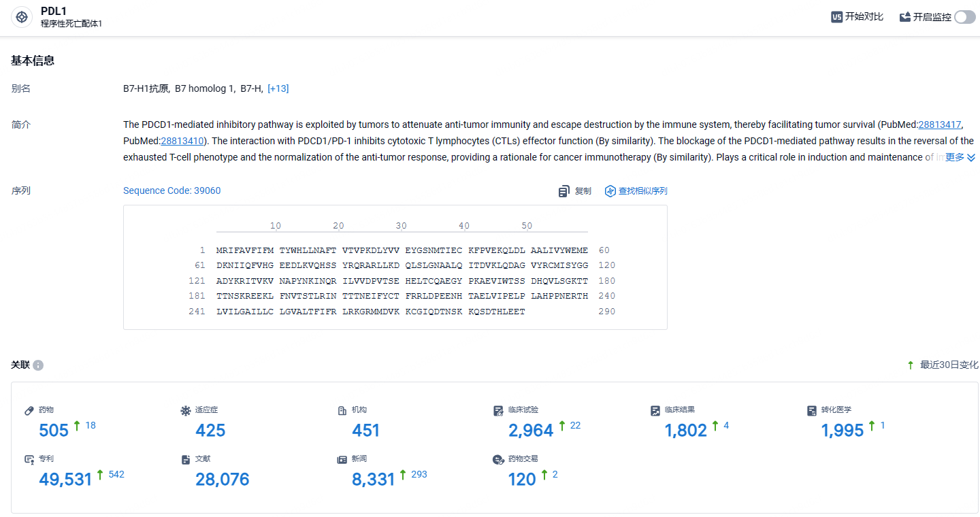This screenshot has height=517, width=980.
Task: Open the 专利 count 49,531
Action: [x=65, y=479]
